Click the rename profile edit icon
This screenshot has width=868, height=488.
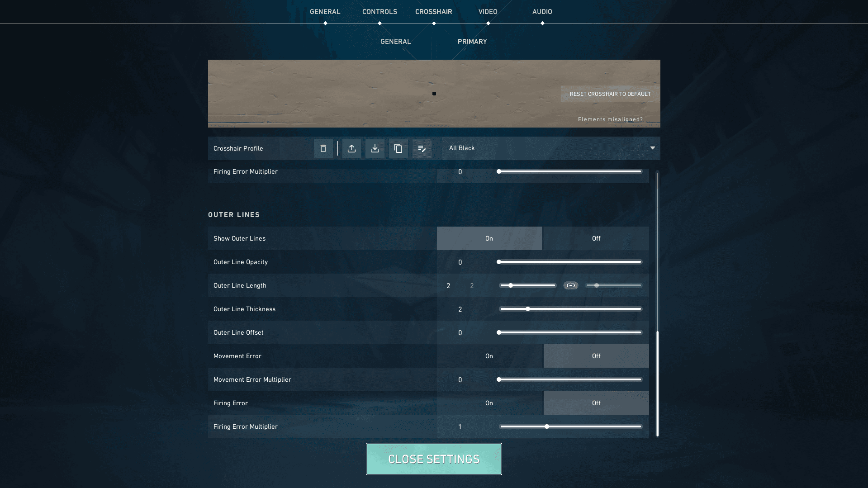422,148
